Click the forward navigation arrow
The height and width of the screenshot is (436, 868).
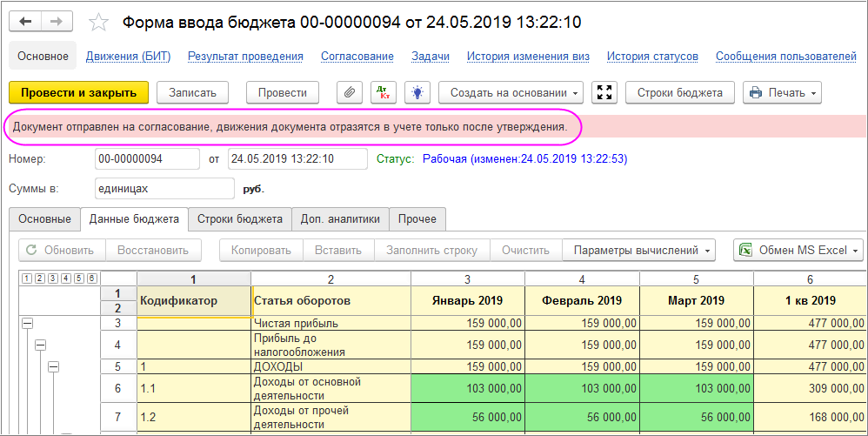click(56, 22)
